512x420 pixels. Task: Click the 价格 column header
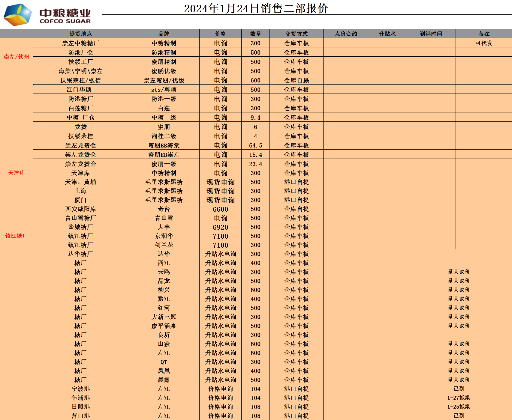(220, 34)
